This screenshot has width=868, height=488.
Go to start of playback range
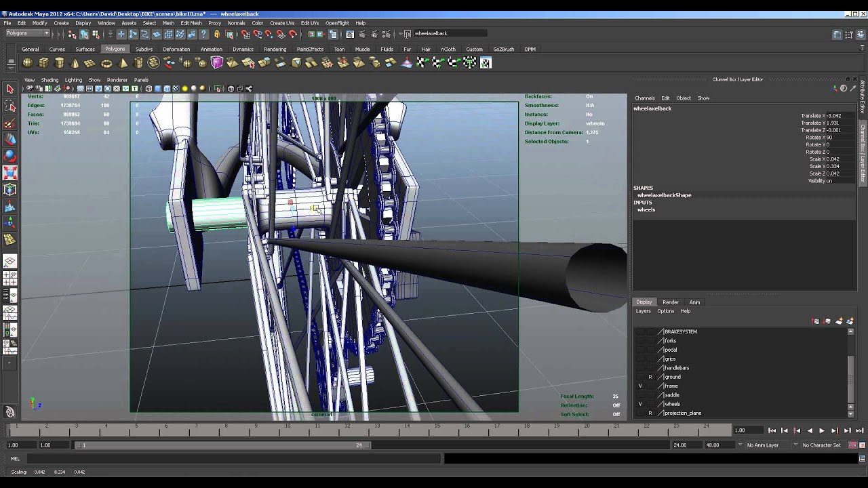click(x=772, y=430)
